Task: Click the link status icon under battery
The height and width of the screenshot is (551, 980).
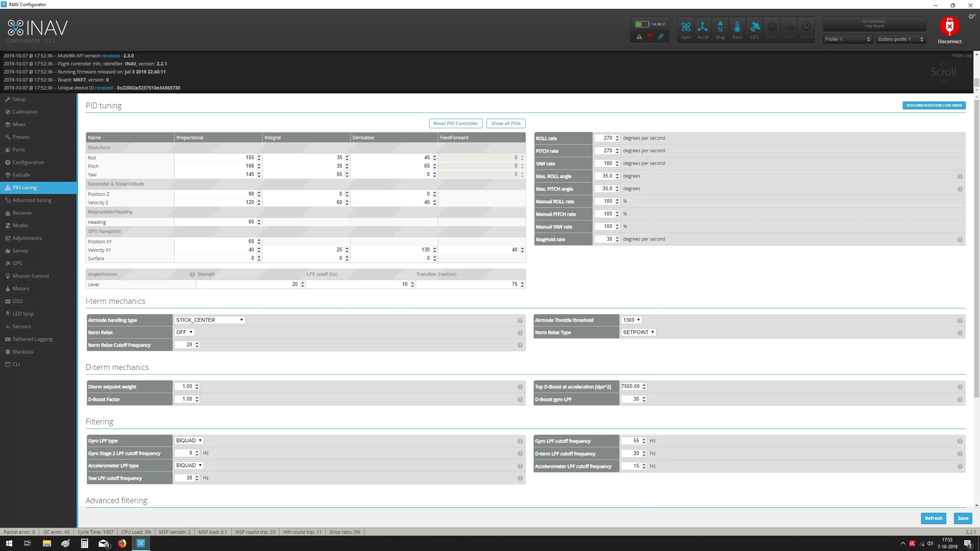Action: [661, 37]
